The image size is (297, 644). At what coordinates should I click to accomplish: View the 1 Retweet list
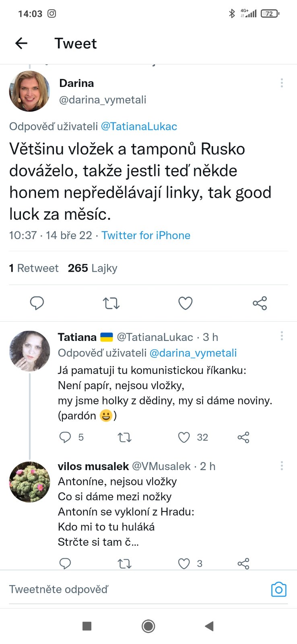pos(34,268)
